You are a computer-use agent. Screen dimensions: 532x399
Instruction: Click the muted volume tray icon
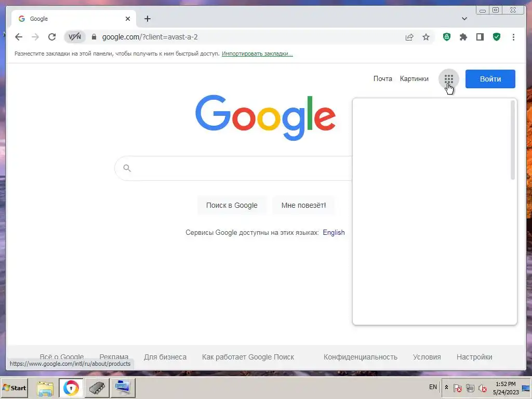point(482,388)
